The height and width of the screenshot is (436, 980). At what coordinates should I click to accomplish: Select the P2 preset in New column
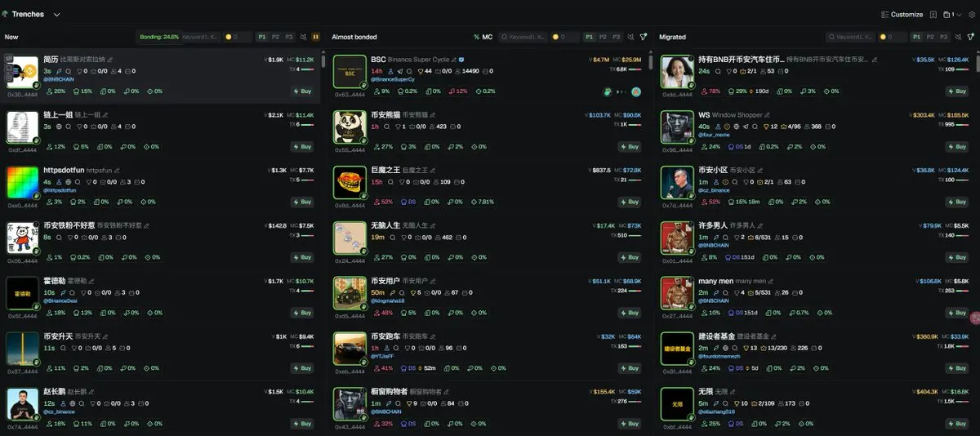tap(275, 37)
